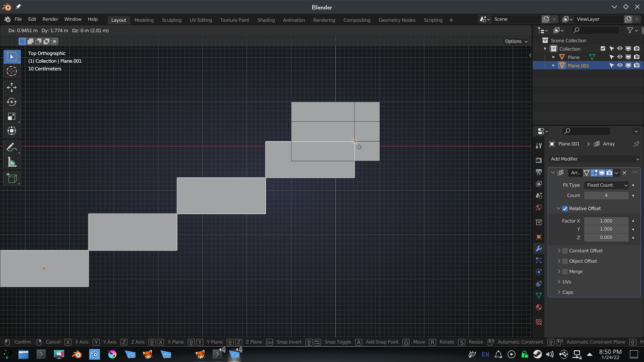Switch to the Shading workspace tab
This screenshot has height=362, width=644.
point(266,20)
